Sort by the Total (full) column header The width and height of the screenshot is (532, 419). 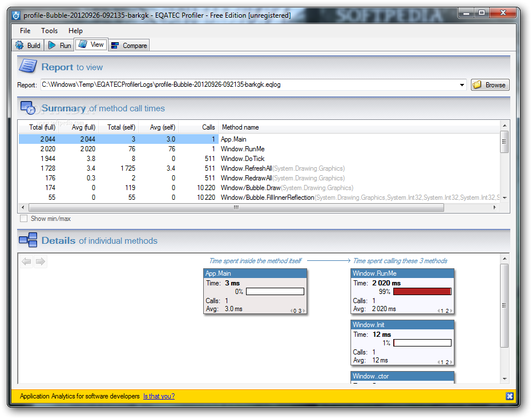pos(39,127)
